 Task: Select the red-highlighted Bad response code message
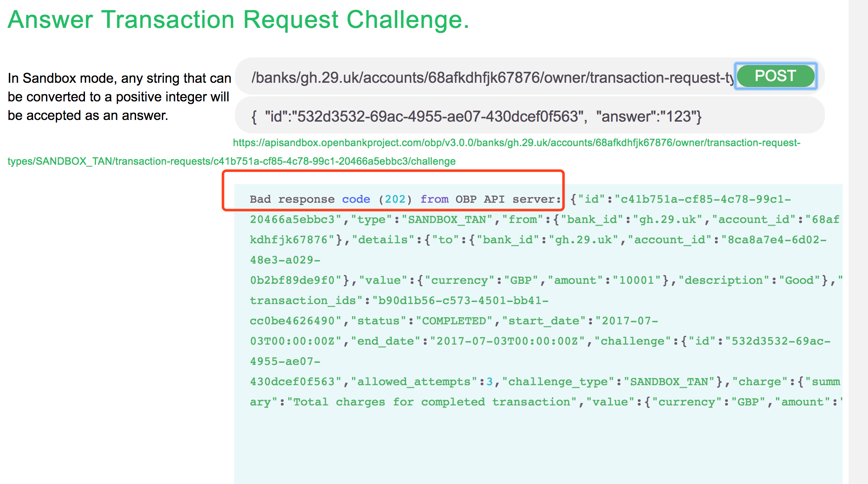(x=393, y=198)
